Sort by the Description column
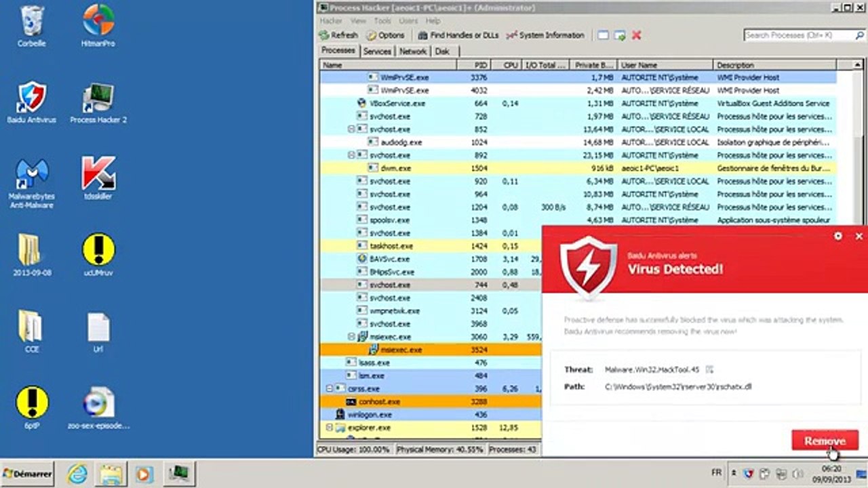 point(774,65)
